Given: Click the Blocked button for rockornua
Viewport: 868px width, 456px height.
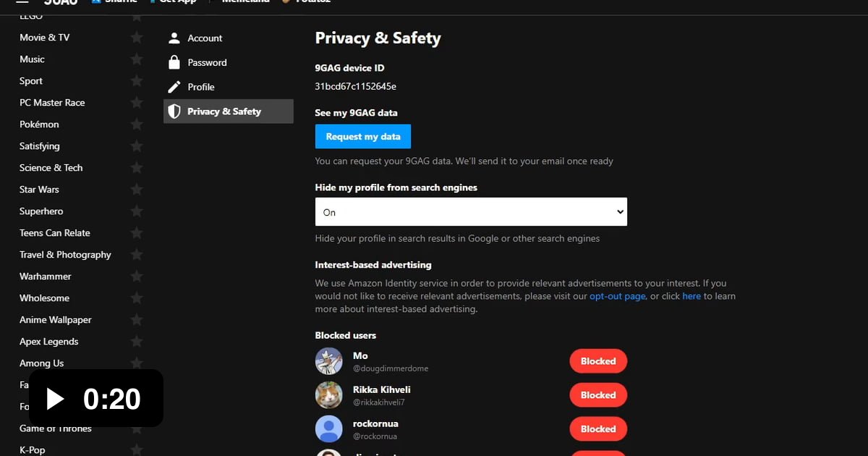Looking at the screenshot, I should [x=598, y=429].
